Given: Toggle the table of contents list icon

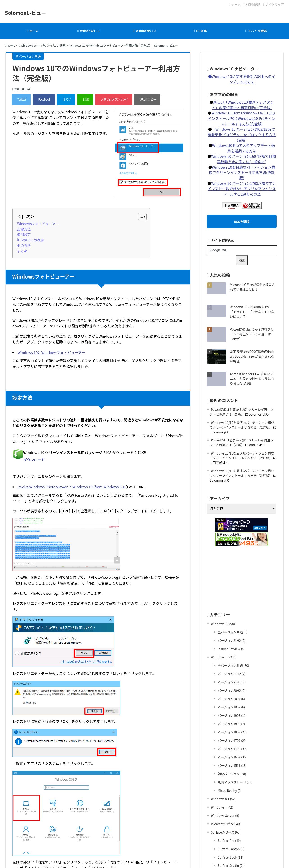Looking at the screenshot, I should click(142, 217).
